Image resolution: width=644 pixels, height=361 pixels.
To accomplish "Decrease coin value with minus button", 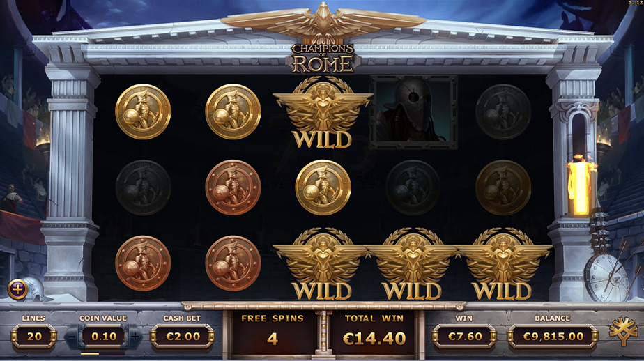I will pos(72,337).
